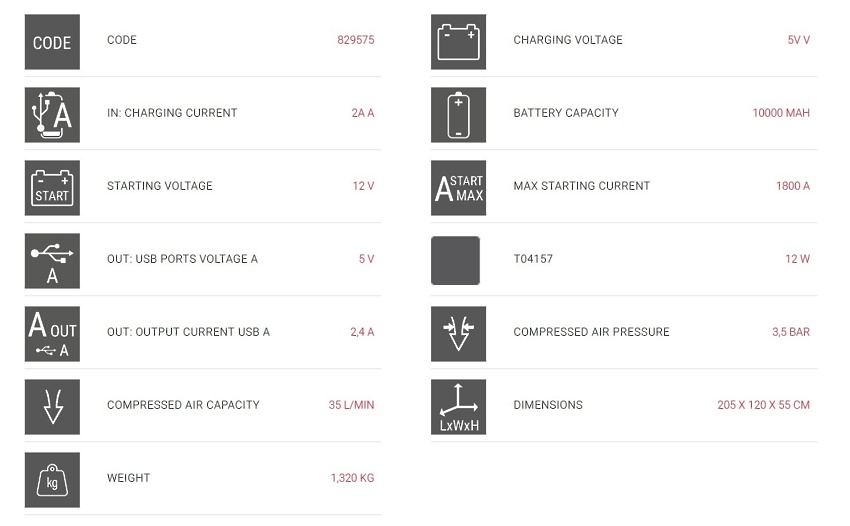Click the USB charging current icon

coord(52,115)
